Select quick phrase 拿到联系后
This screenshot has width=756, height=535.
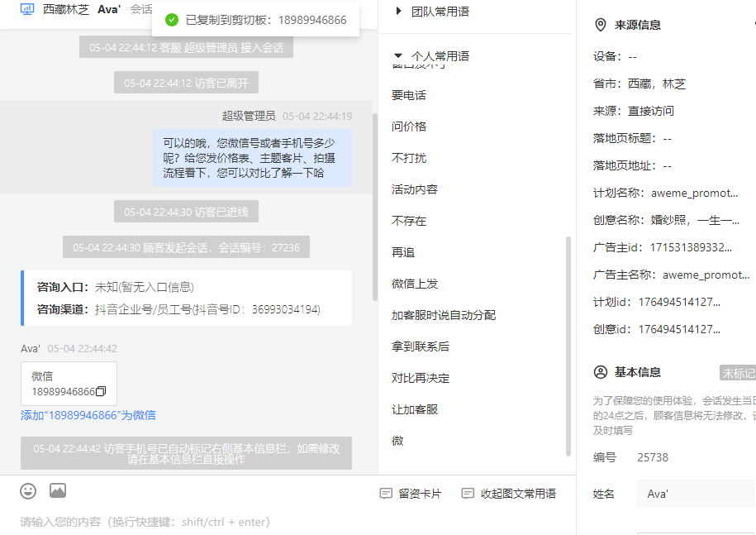pos(421,346)
